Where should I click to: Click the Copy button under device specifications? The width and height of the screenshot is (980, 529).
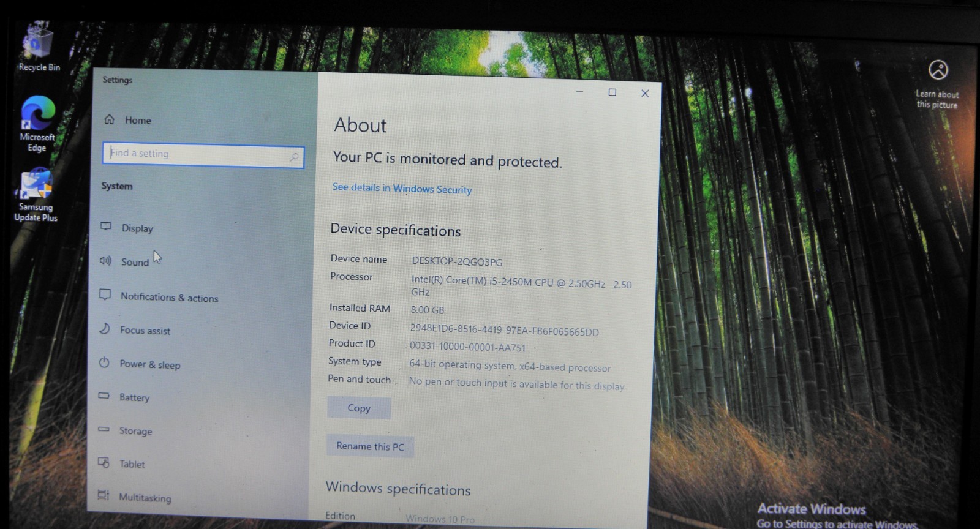pyautogui.click(x=359, y=408)
